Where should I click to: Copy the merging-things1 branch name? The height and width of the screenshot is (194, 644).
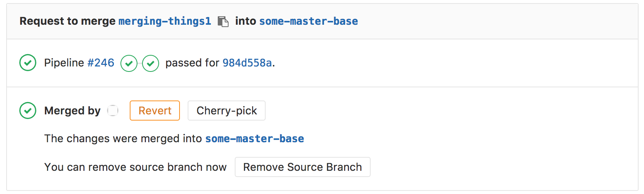(223, 21)
